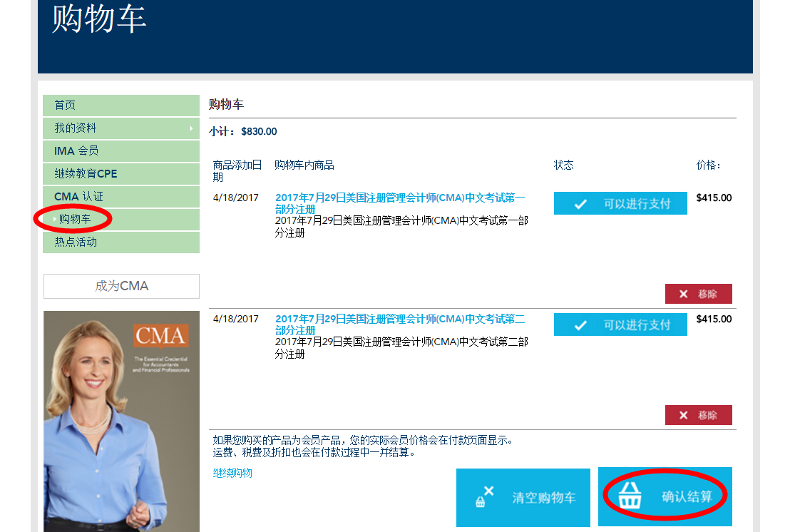795x532 pixels.
Task: Click the checkmark icon for 第一部分 item
Action: (x=580, y=204)
